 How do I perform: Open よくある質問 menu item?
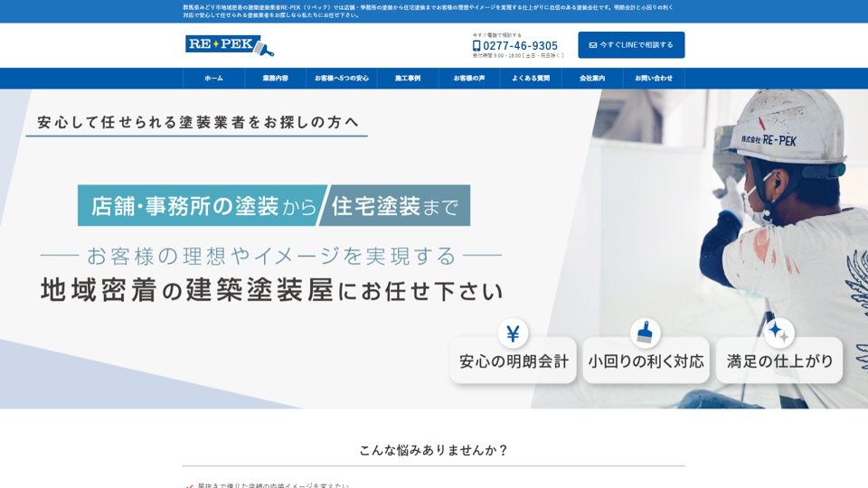coord(531,79)
